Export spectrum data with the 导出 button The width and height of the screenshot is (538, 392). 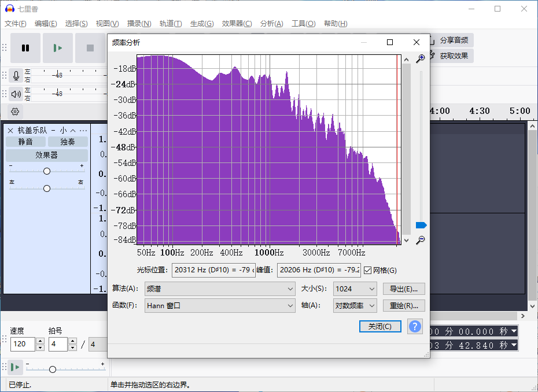pyautogui.click(x=404, y=289)
